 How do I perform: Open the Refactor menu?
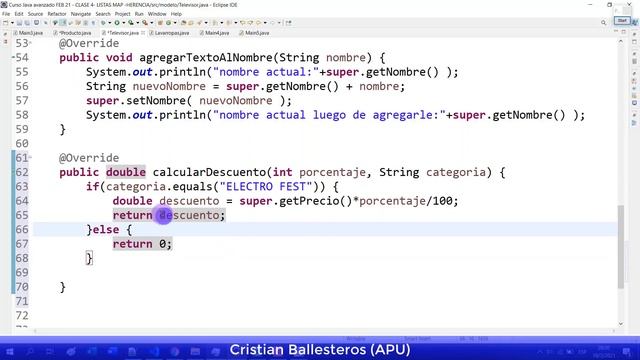pos(57,14)
